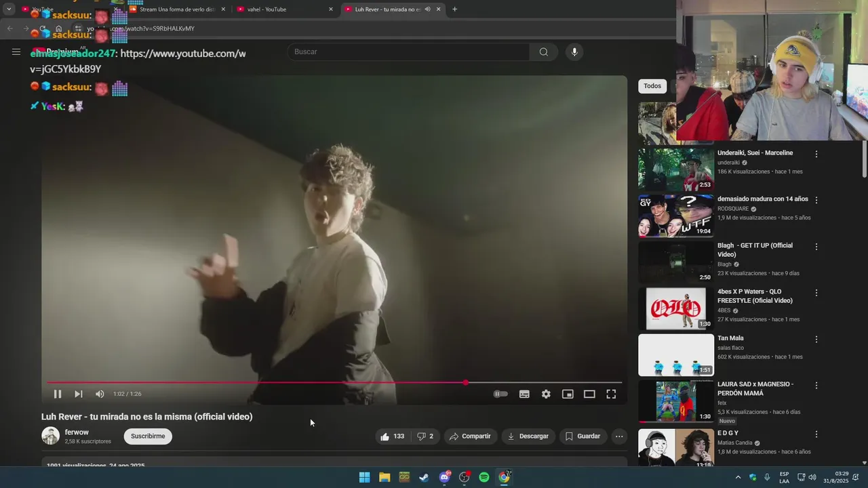The image size is (868, 488).
Task: Click the Buscar search field
Action: point(408,52)
